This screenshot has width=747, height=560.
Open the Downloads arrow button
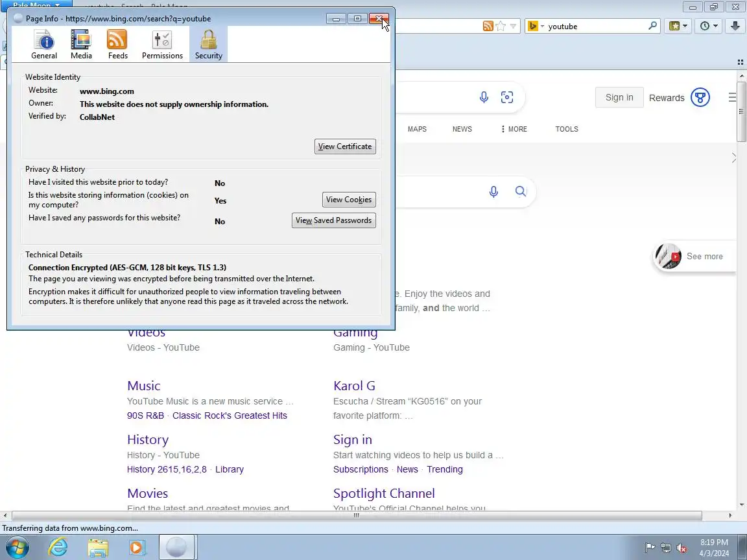(735, 26)
